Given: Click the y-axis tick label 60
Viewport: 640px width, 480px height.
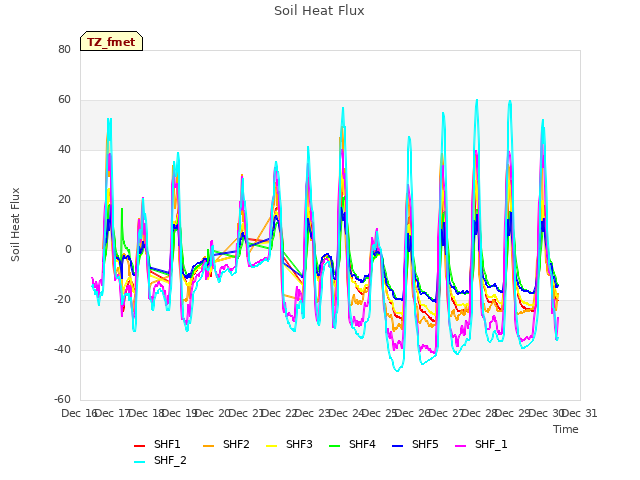Looking at the screenshot, I should click(x=64, y=100).
